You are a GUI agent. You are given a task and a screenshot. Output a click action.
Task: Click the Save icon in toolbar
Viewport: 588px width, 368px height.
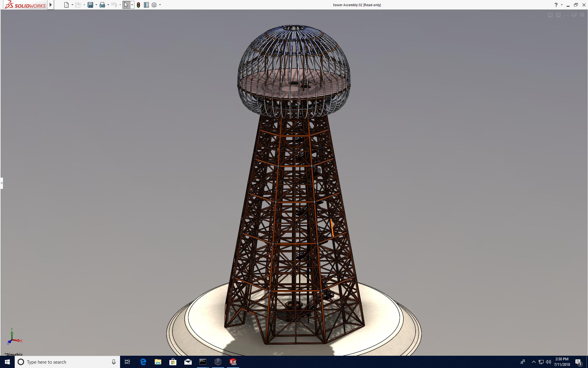pyautogui.click(x=90, y=5)
